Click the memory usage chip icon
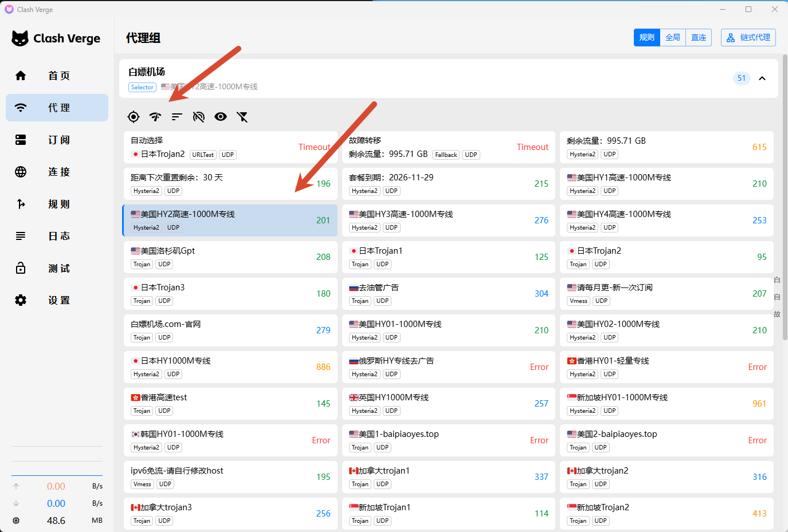 (x=16, y=521)
